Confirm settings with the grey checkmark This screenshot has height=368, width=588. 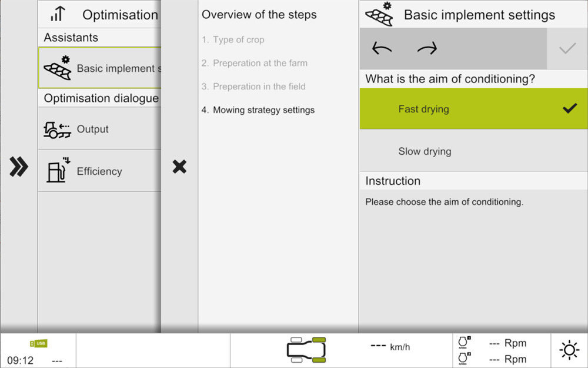pyautogui.click(x=567, y=48)
